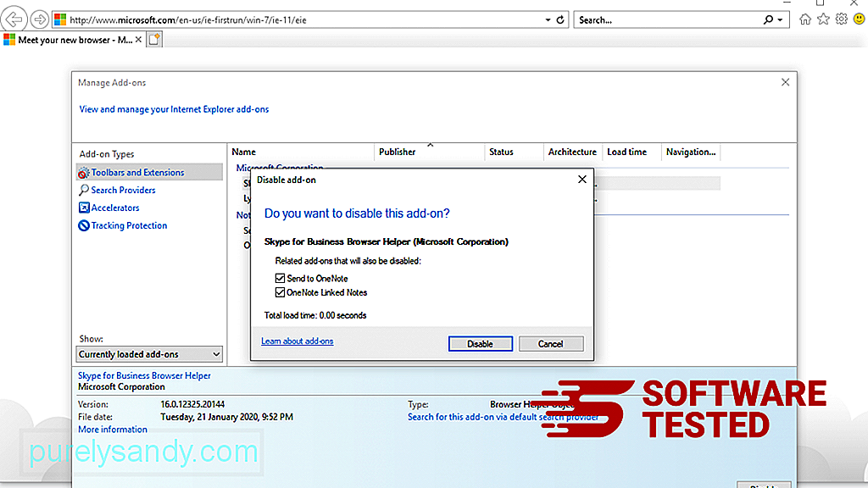The image size is (868, 488).
Task: Refresh the page with the reload icon
Action: (560, 20)
